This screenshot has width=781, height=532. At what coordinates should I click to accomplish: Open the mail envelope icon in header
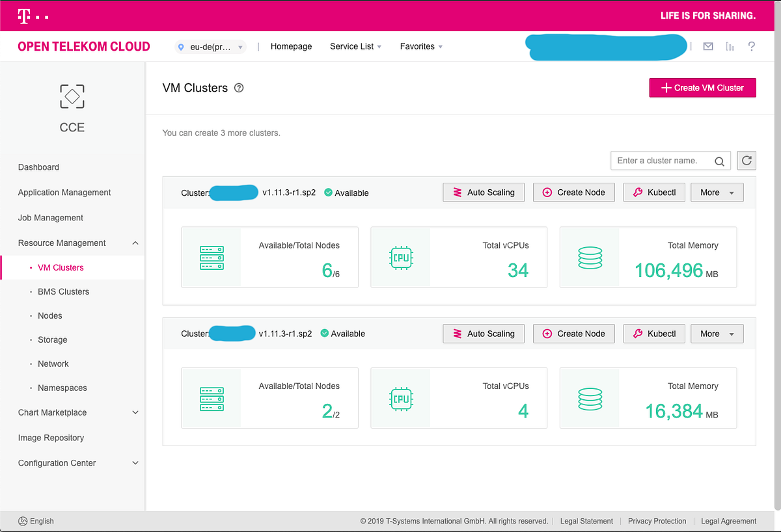click(x=708, y=46)
